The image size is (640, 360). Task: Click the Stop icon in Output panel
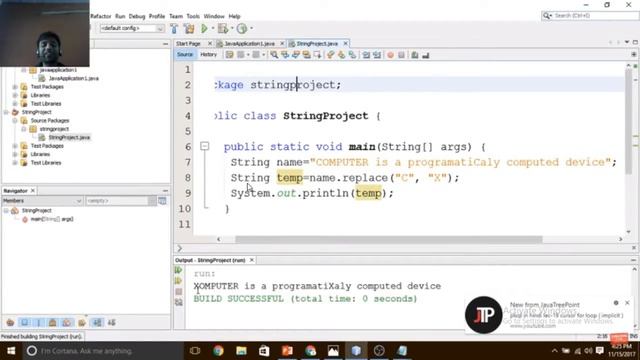pos(179,291)
